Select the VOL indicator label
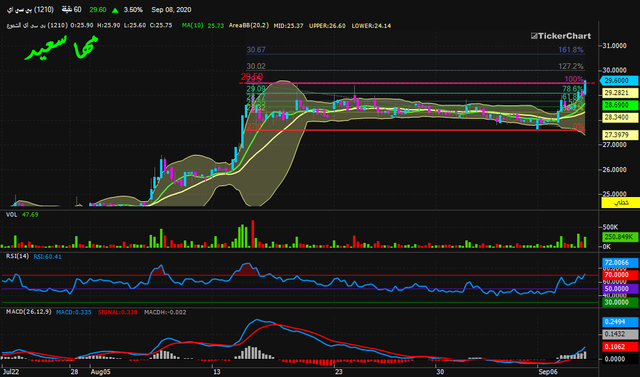Viewport: 640px width, 377px height. point(11,215)
